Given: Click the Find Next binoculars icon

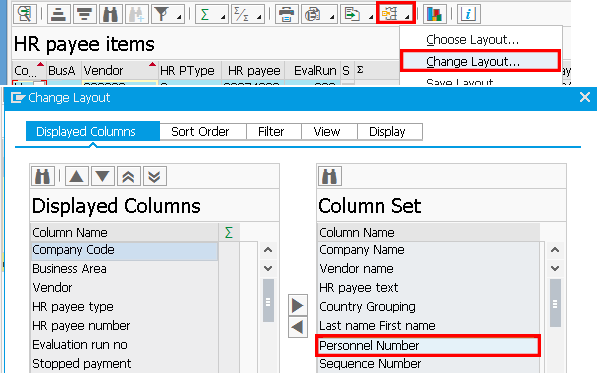Looking at the screenshot, I should (x=136, y=14).
